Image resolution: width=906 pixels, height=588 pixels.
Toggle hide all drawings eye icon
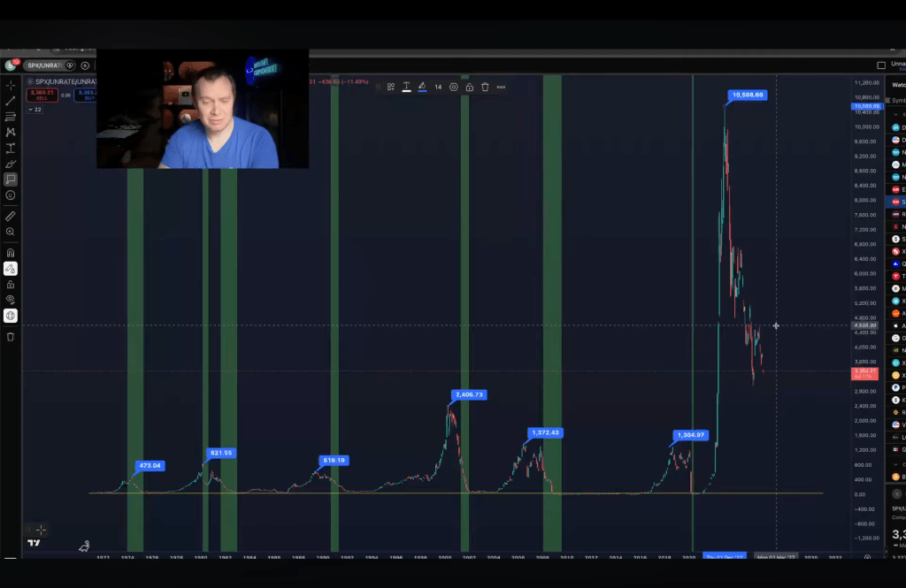click(11, 300)
